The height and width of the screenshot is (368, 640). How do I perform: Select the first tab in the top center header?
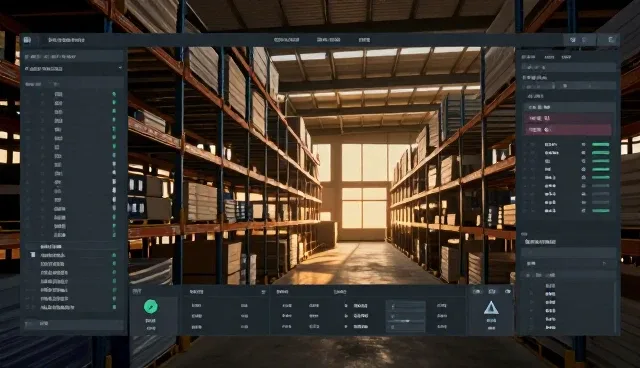click(287, 40)
